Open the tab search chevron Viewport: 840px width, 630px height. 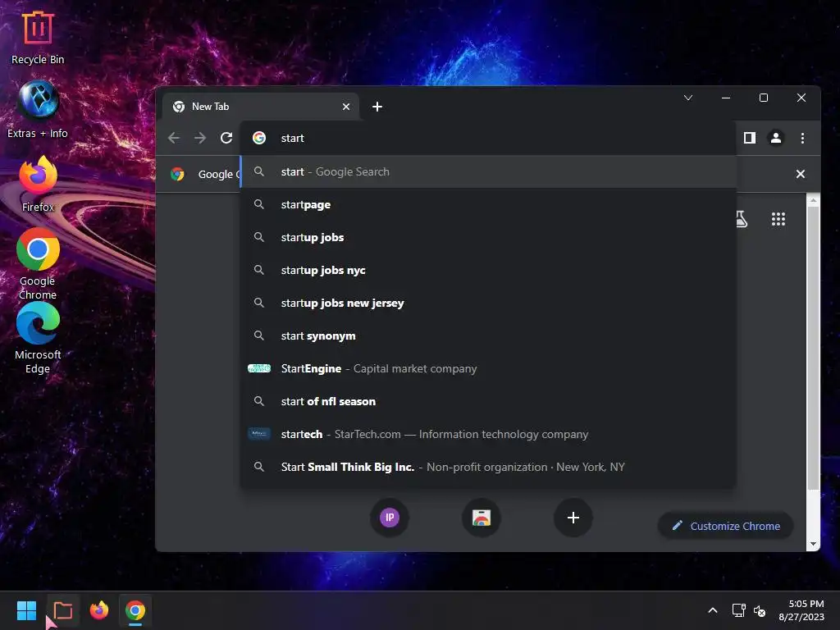coord(688,98)
